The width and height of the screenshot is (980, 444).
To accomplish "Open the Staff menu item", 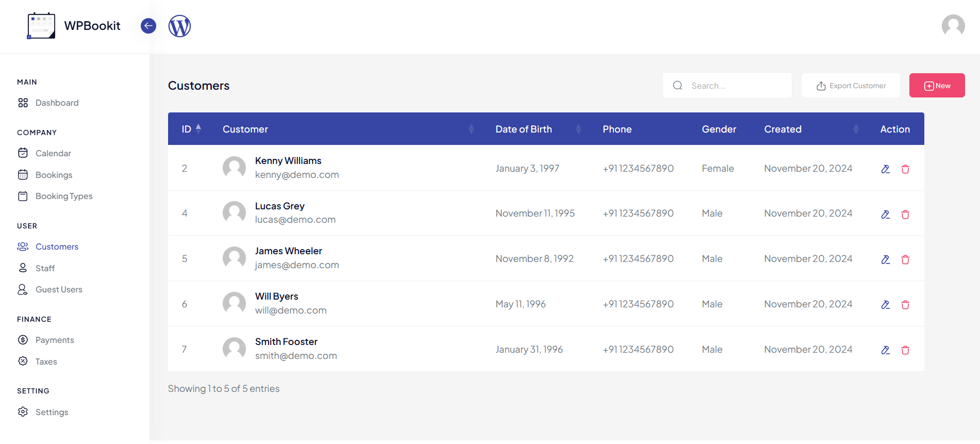I will pos(45,268).
